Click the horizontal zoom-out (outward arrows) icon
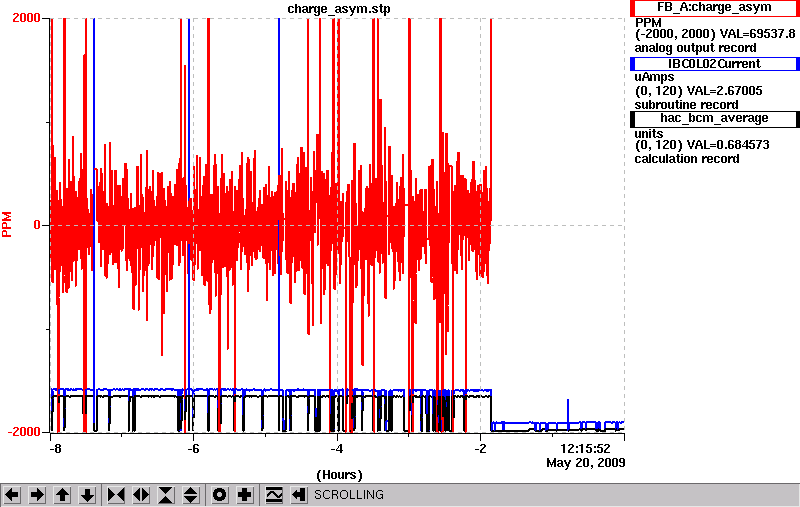The width and height of the screenshot is (800, 507). 141,495
